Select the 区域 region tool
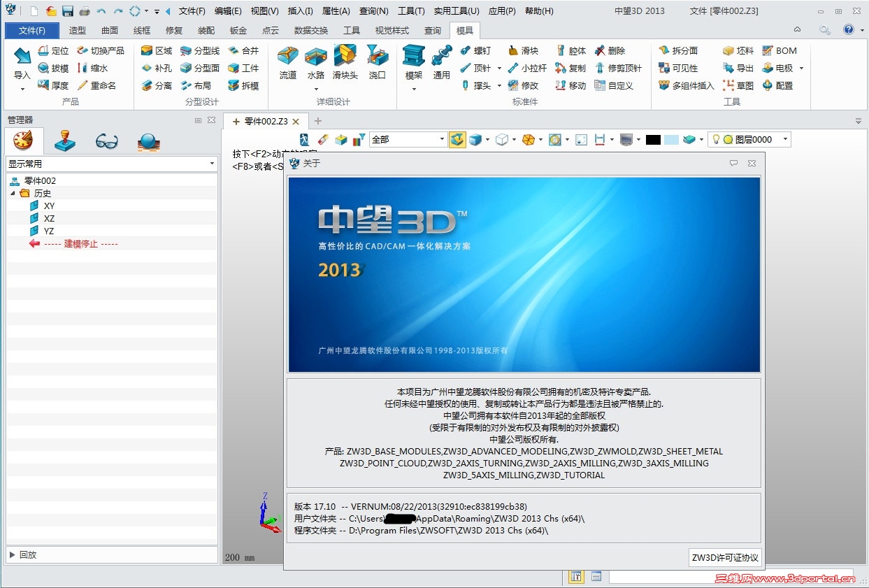The image size is (869, 588). click(157, 51)
